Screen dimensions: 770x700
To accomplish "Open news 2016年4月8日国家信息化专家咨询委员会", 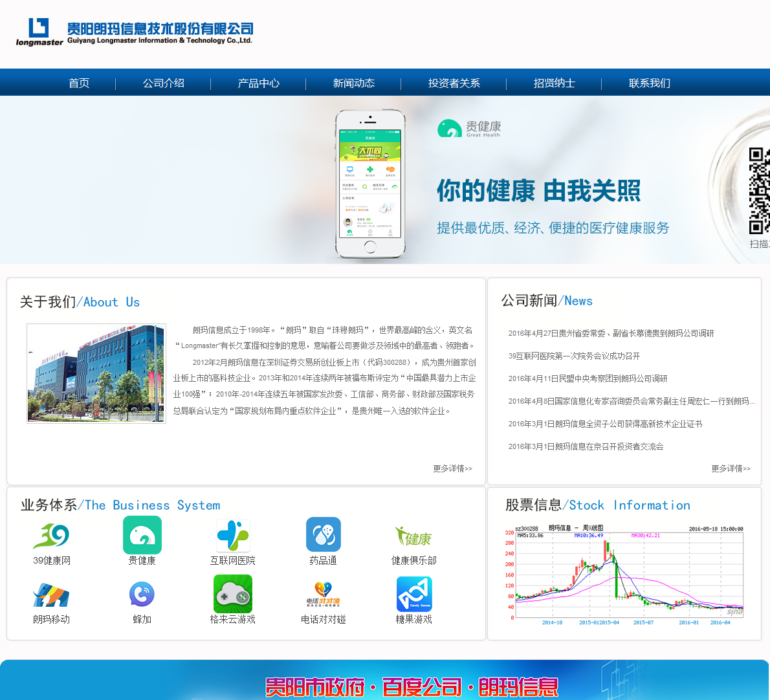I will [x=632, y=401].
